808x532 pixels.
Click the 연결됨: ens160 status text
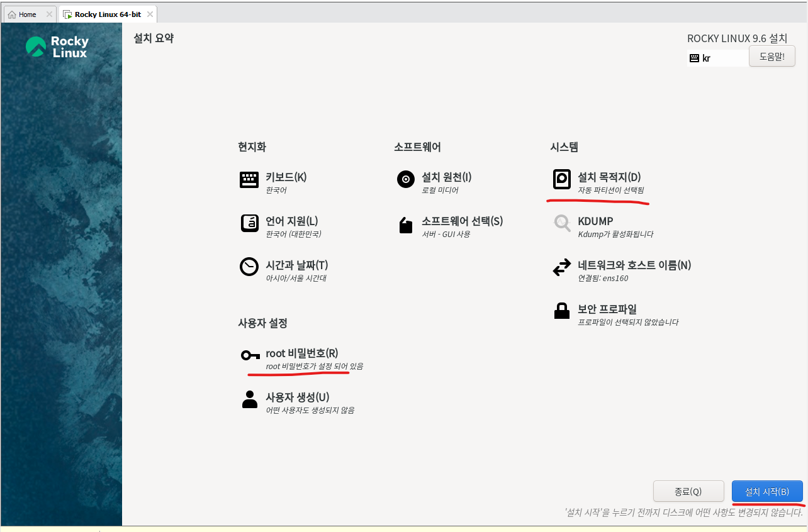tap(603, 278)
